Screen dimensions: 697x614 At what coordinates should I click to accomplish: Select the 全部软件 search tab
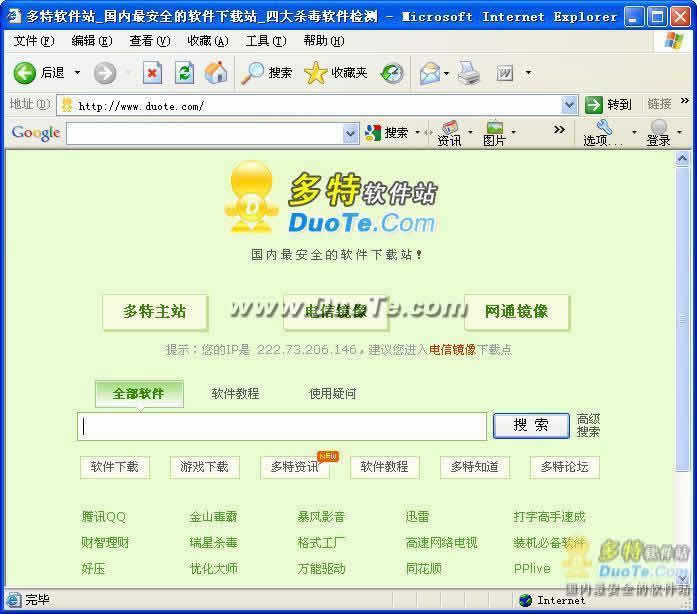pyautogui.click(x=139, y=393)
